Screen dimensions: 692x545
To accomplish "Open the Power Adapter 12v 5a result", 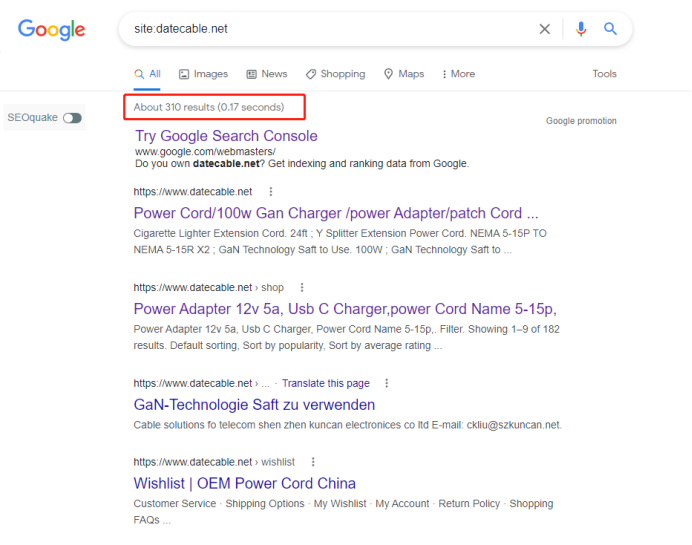I will coord(345,309).
